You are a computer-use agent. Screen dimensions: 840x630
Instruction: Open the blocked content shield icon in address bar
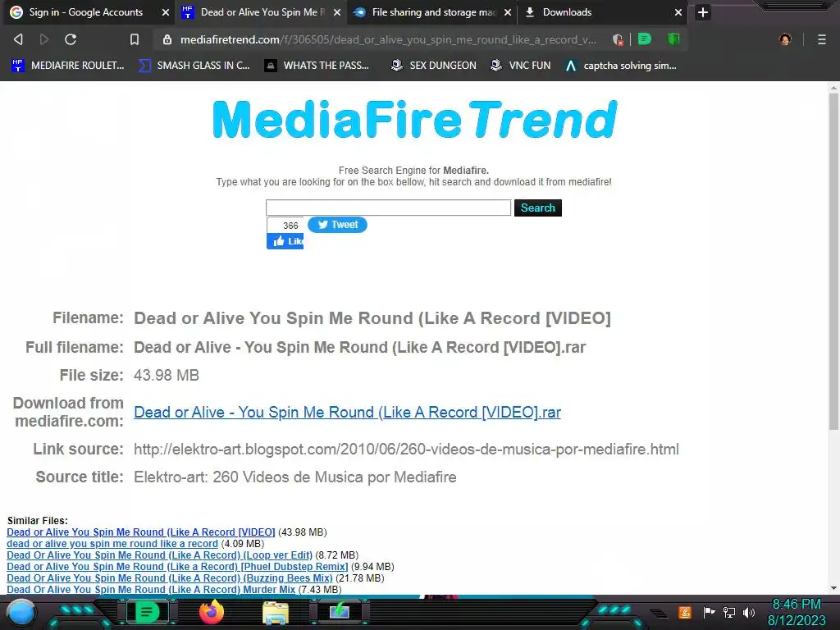[x=618, y=39]
